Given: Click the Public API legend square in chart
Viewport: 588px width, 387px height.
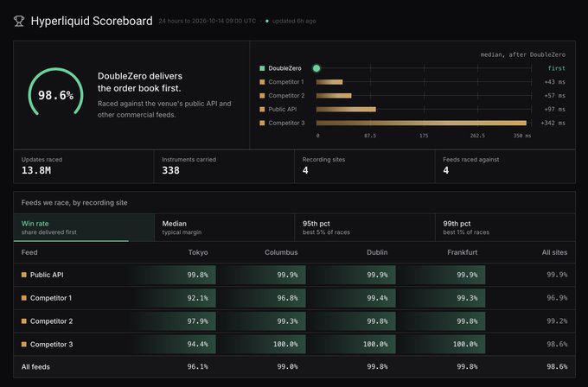Looking at the screenshot, I should (262, 109).
